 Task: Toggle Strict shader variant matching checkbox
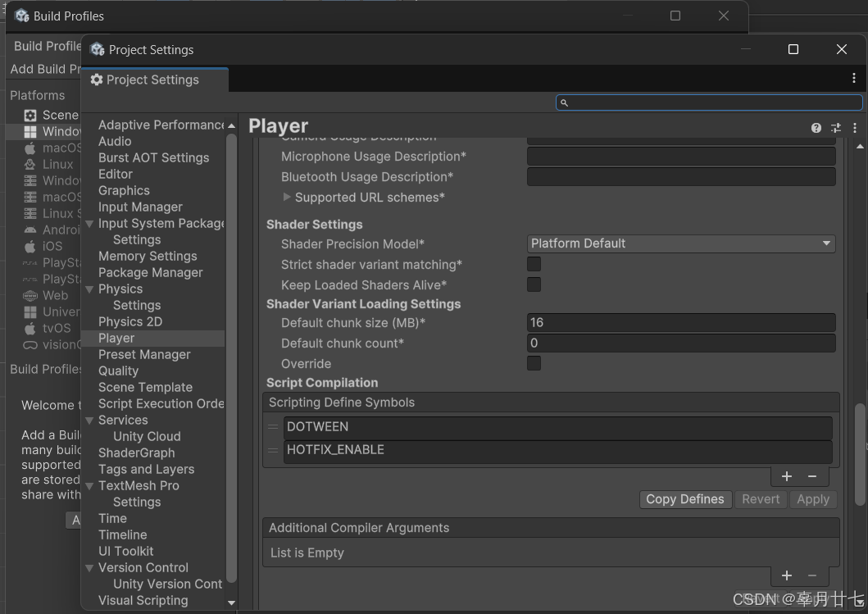[x=534, y=264]
